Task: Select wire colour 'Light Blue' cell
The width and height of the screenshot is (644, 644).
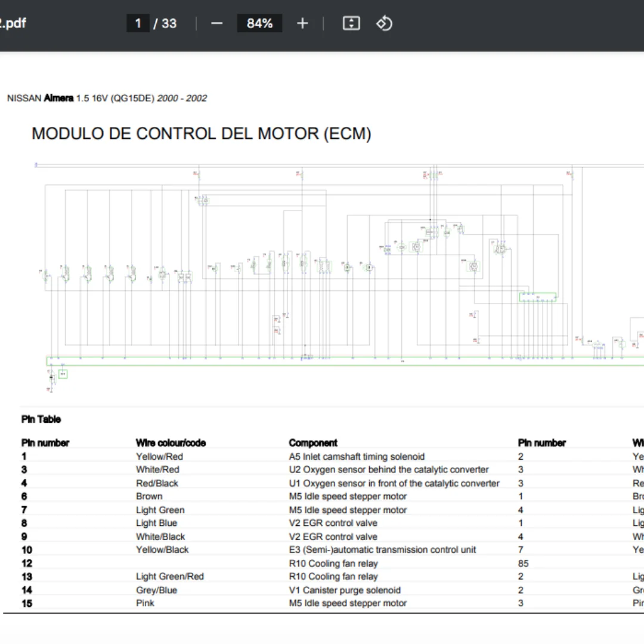Action: click(156, 523)
